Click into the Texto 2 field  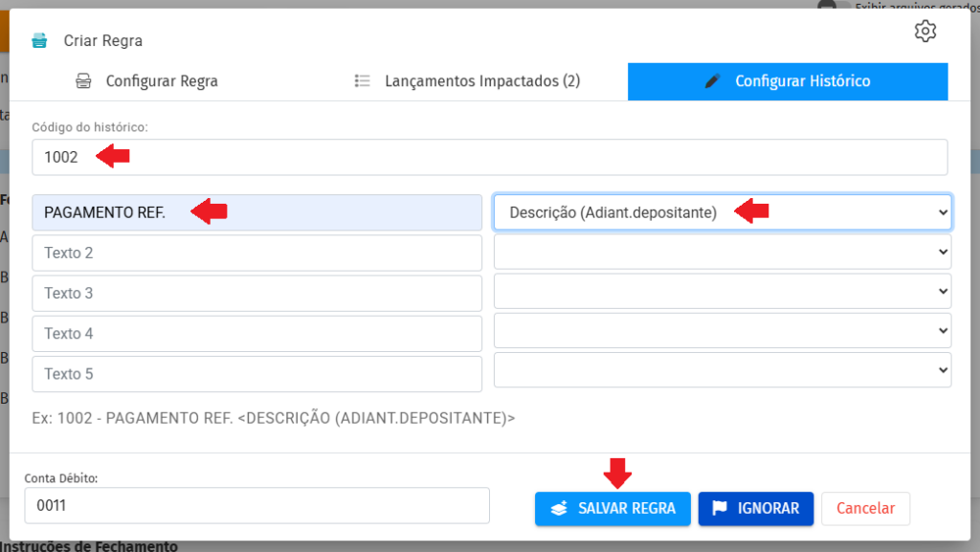256,254
